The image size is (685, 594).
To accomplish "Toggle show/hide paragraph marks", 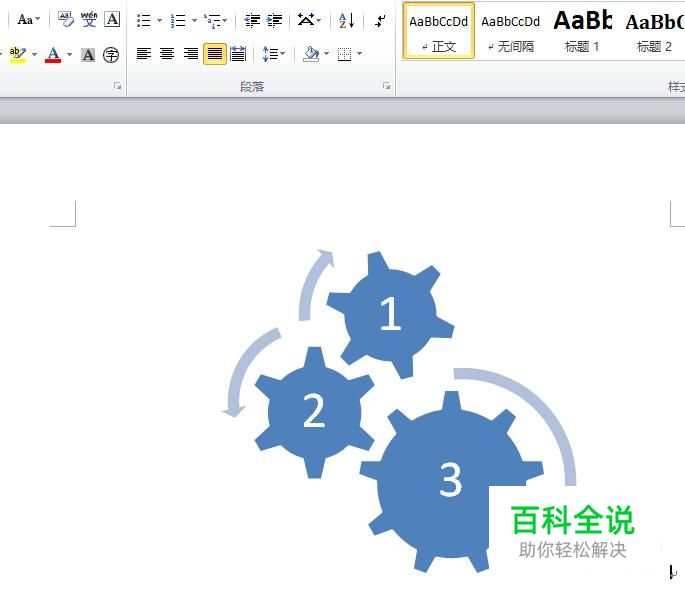I will coord(381,20).
